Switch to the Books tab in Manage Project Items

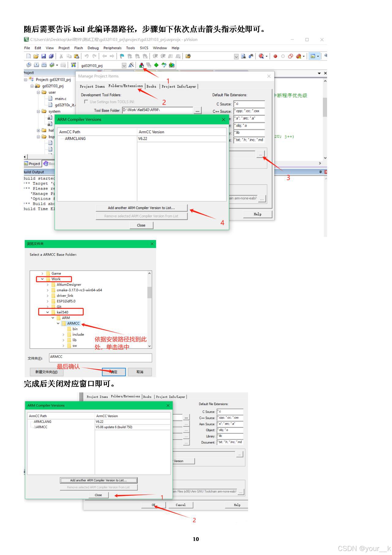(x=151, y=86)
